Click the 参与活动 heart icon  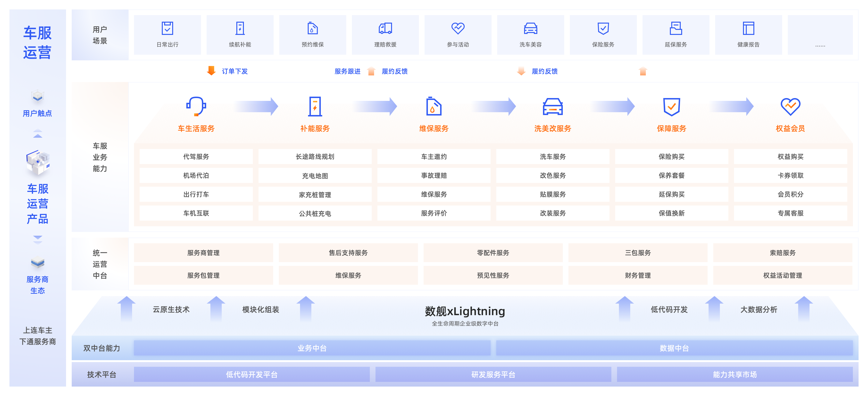tap(458, 28)
